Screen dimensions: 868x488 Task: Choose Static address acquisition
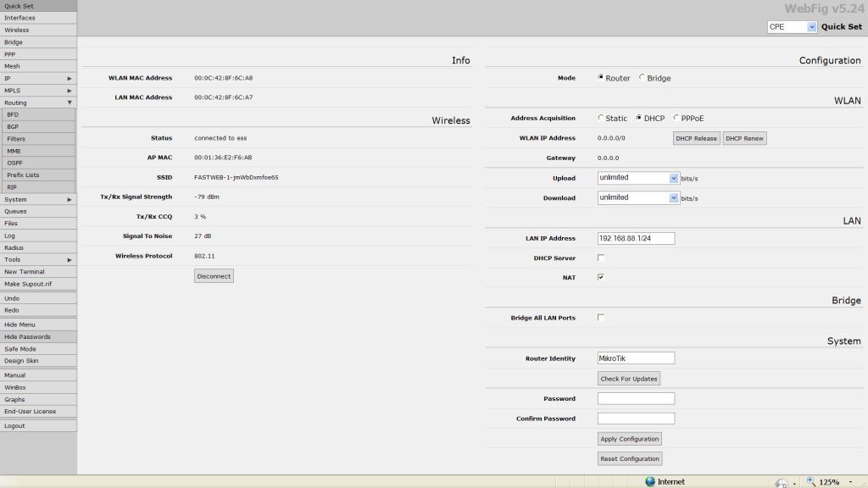(601, 118)
